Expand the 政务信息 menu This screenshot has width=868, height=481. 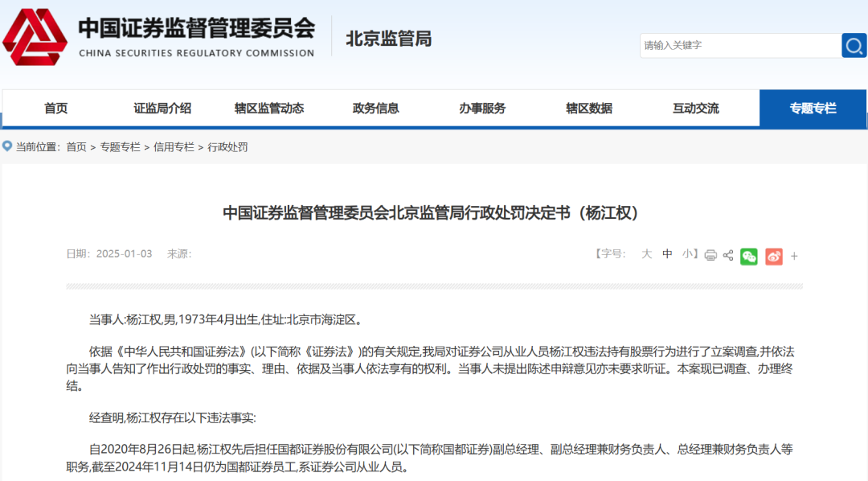375,108
